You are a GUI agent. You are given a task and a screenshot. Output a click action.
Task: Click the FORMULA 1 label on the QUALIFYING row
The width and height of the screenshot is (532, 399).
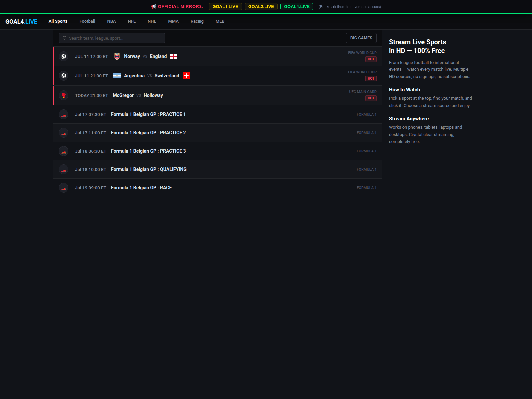pyautogui.click(x=367, y=169)
